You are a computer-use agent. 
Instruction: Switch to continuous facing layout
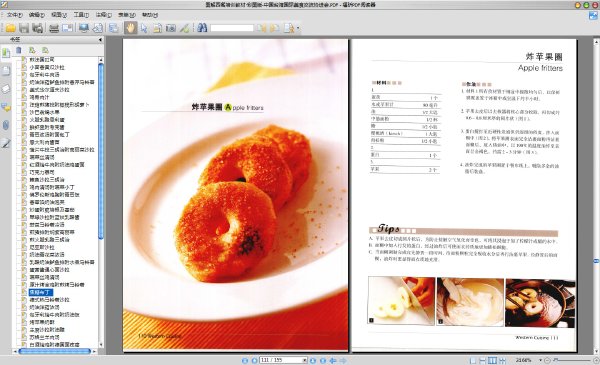point(502,360)
